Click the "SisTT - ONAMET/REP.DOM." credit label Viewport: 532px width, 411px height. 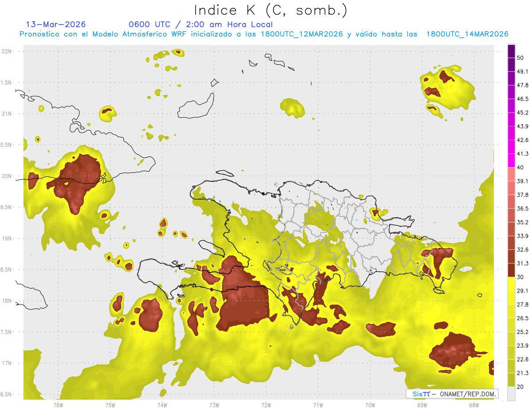coord(452,394)
